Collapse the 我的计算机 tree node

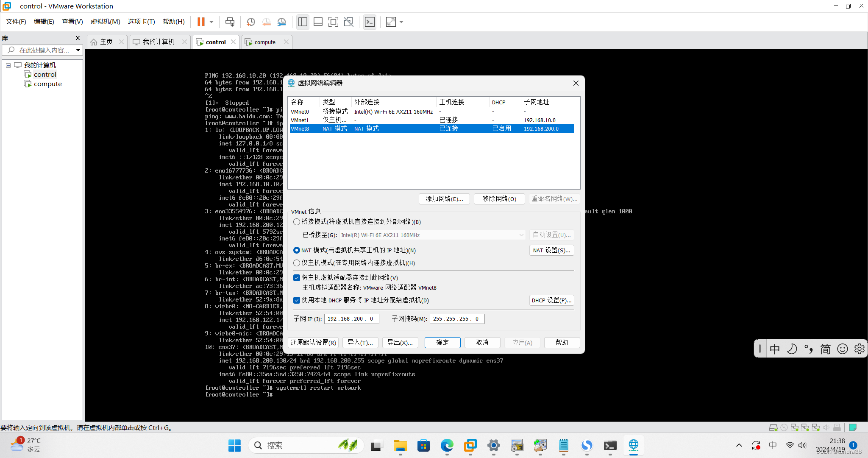coord(8,65)
